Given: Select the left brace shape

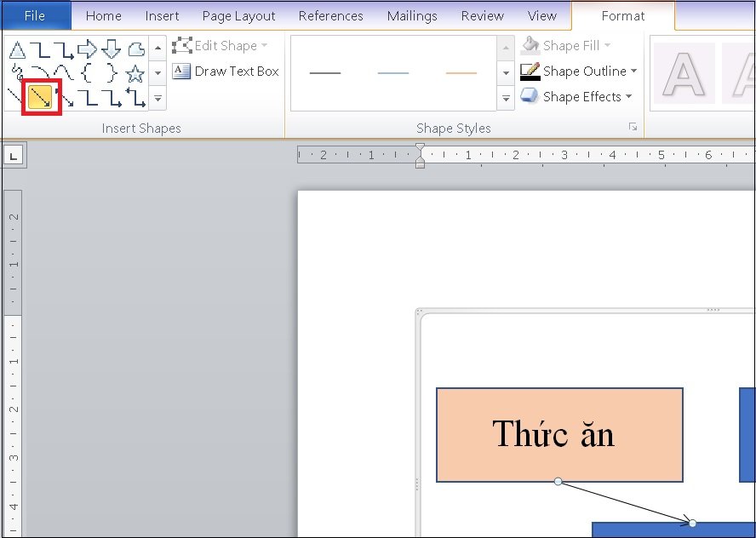Looking at the screenshot, I should [88, 73].
